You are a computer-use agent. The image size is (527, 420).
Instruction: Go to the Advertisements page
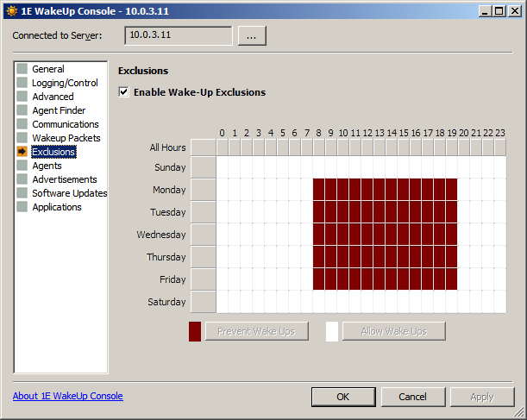coord(64,179)
